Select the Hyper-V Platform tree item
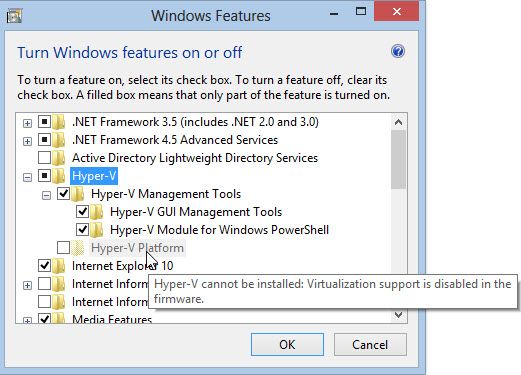Screen dimensions: 521x375 pos(137,248)
